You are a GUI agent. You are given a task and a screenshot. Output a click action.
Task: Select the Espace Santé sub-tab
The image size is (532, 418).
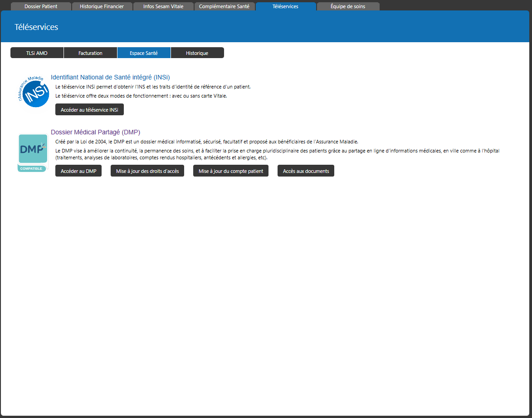coord(144,53)
